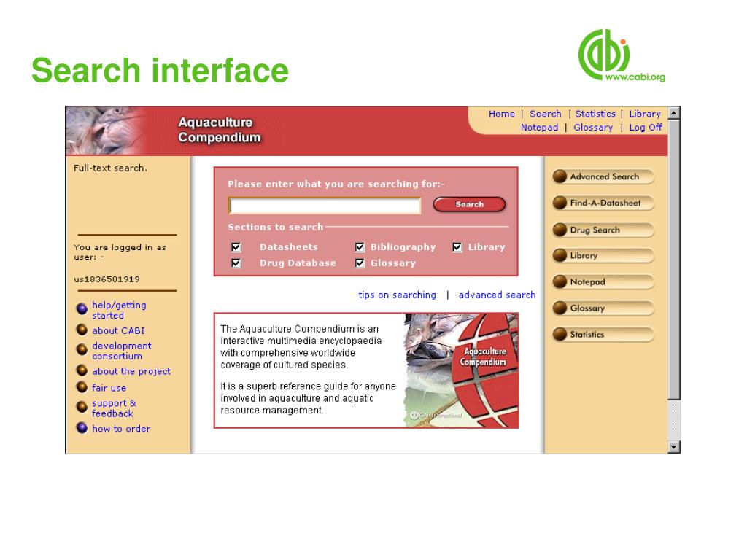The image size is (747, 560).
Task: Open the fair use link
Action: coord(109,388)
